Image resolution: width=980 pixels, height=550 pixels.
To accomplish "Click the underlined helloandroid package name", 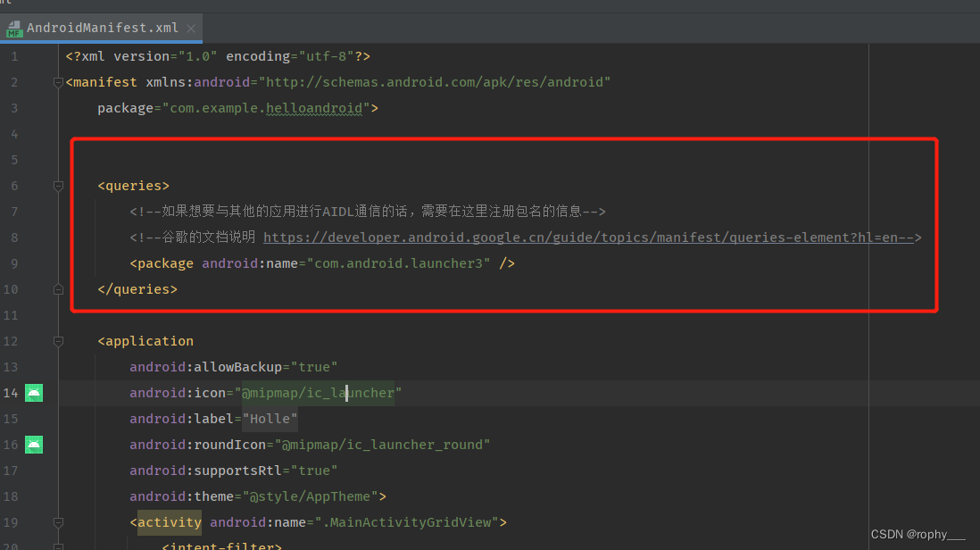I will coord(314,107).
